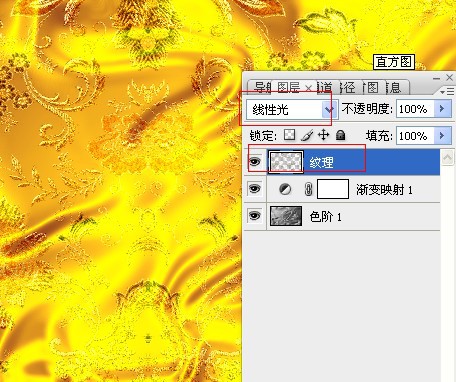Select the 渐变映射 1 layer name
The height and width of the screenshot is (382, 456).
click(x=384, y=190)
